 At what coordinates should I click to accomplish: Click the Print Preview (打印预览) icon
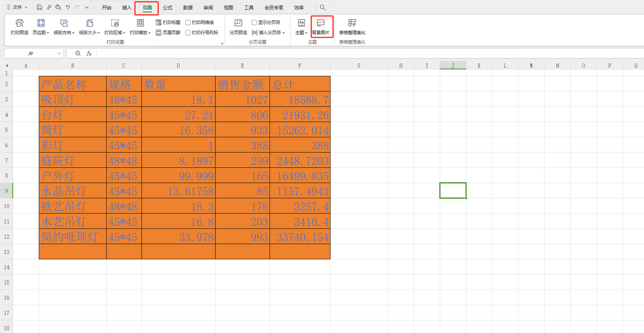(x=19, y=23)
